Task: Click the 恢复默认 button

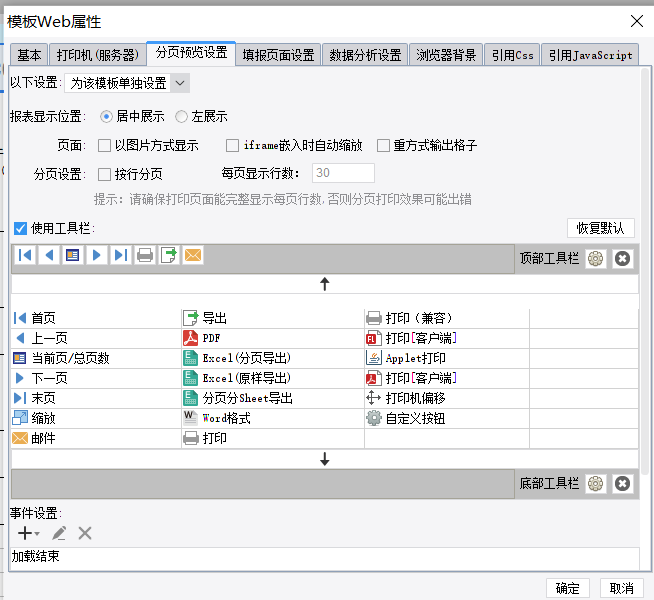Action: [x=601, y=228]
